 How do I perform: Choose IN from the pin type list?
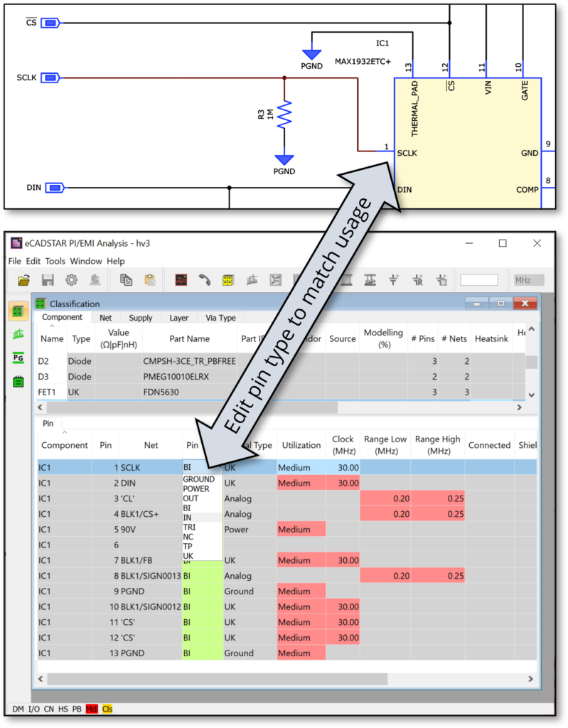[187, 518]
